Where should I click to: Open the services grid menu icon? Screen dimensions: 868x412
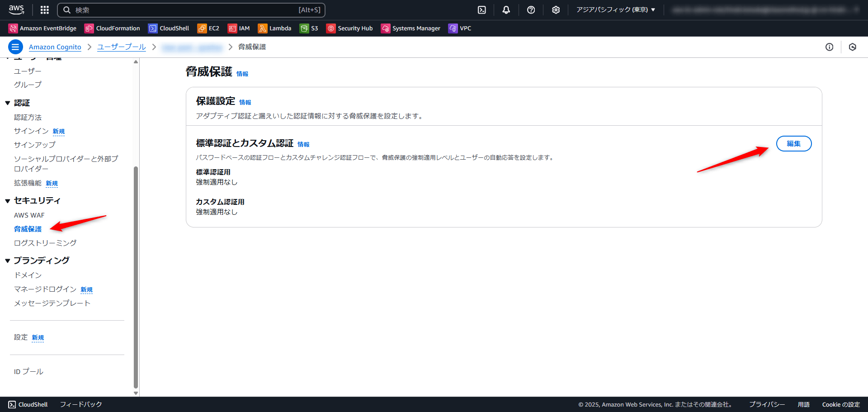44,10
